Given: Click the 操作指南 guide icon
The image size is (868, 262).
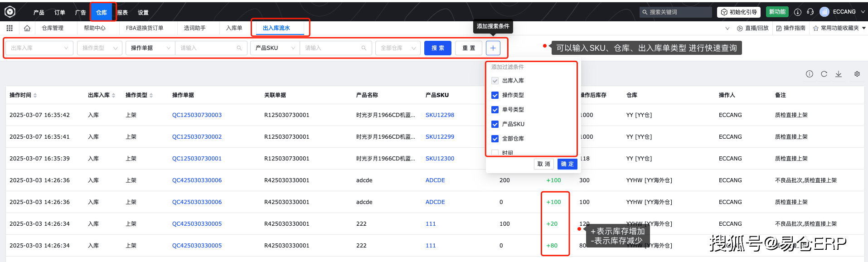Looking at the screenshot, I should (779, 28).
